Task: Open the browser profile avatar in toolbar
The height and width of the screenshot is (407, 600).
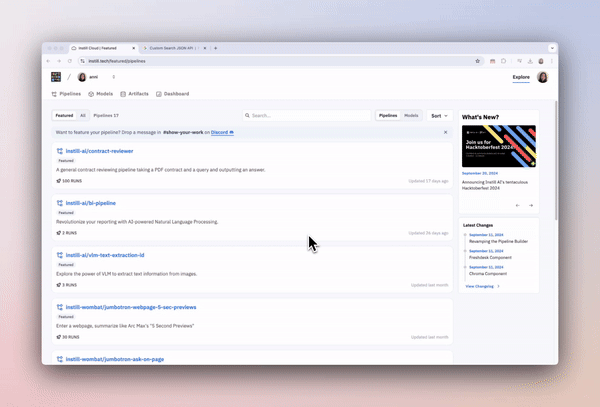Action: coord(541,61)
